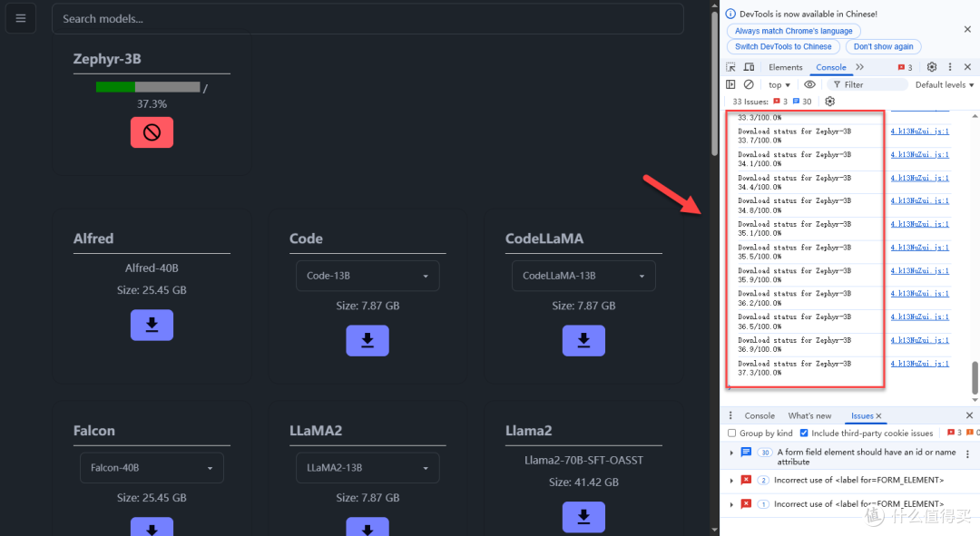Download the Llama2-70B-SFT-OASST model
Viewport: 980px width, 536px height.
583,517
